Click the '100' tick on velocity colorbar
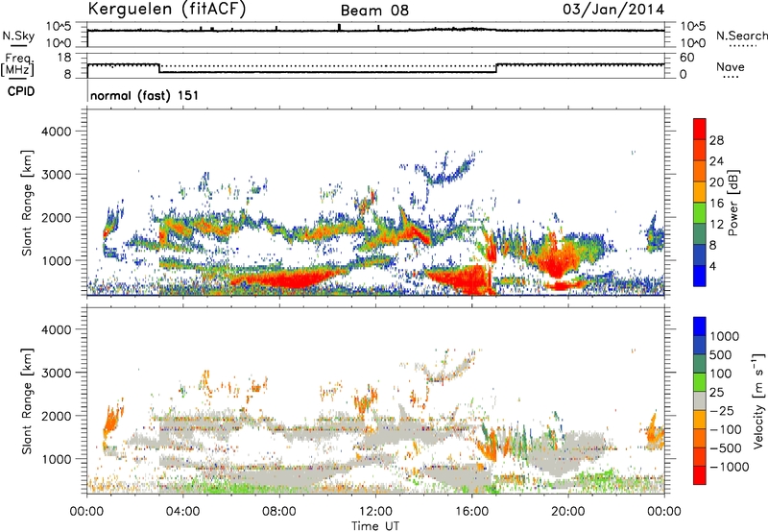 coord(721,374)
